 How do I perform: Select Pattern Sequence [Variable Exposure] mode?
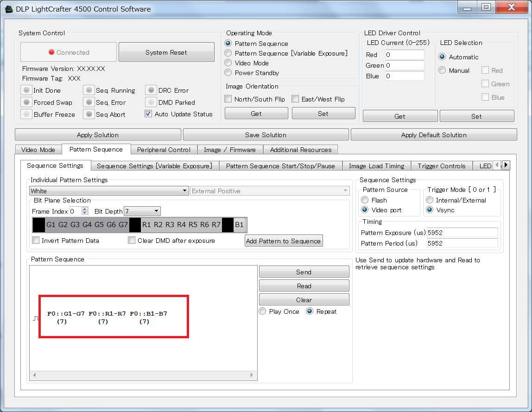coord(228,53)
